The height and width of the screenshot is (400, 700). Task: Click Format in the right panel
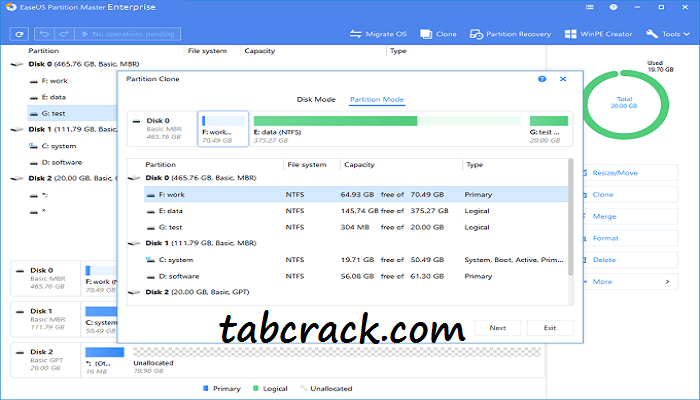coord(630,238)
